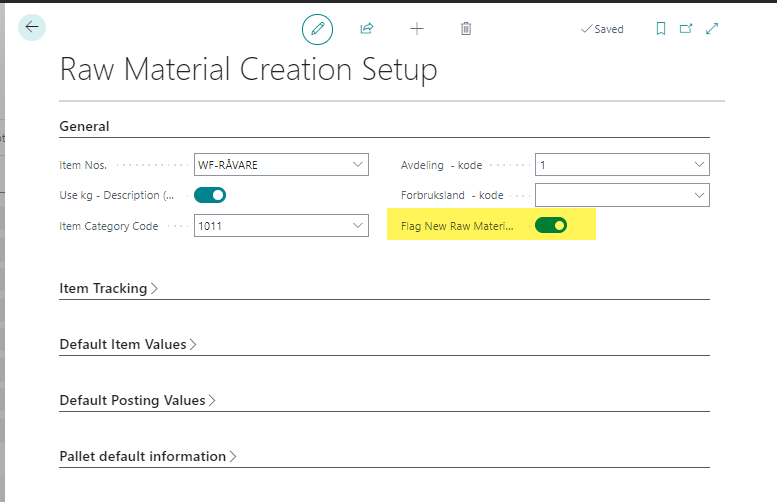Click the back arrow button
Image resolution: width=777 pixels, height=502 pixels.
(32, 27)
